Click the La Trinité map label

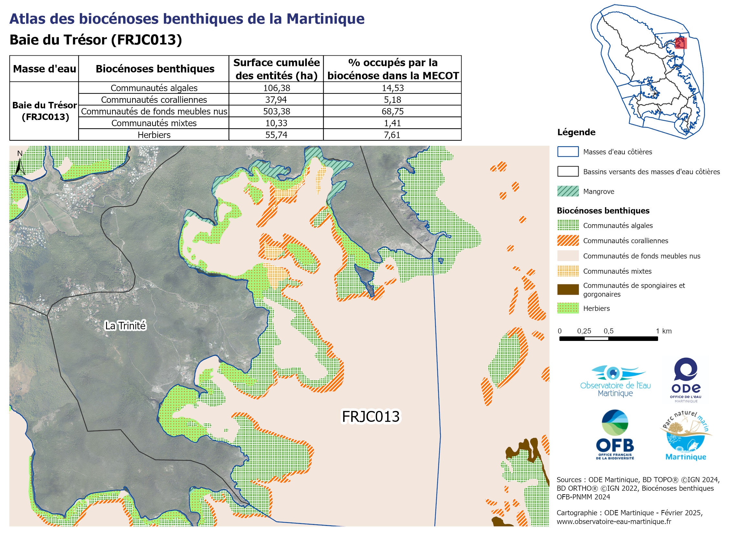pyautogui.click(x=125, y=326)
